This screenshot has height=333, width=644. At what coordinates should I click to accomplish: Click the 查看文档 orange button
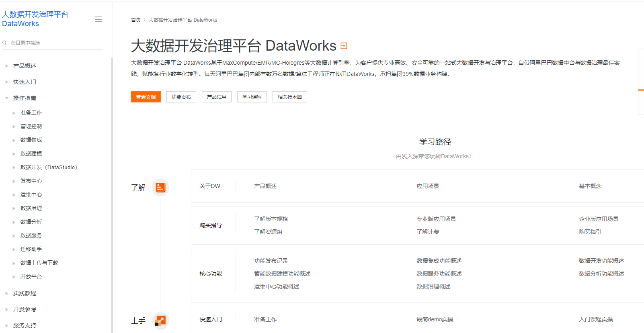coord(146,97)
